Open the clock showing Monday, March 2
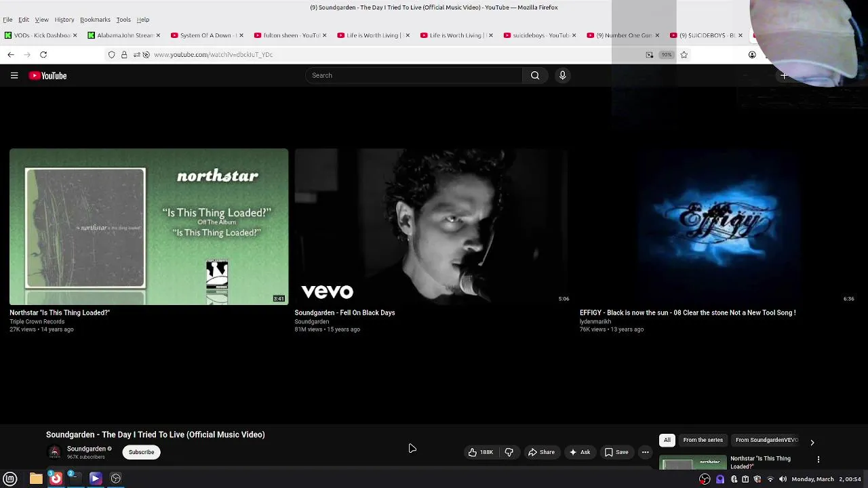Screen dimensions: 868x488 coord(826,479)
